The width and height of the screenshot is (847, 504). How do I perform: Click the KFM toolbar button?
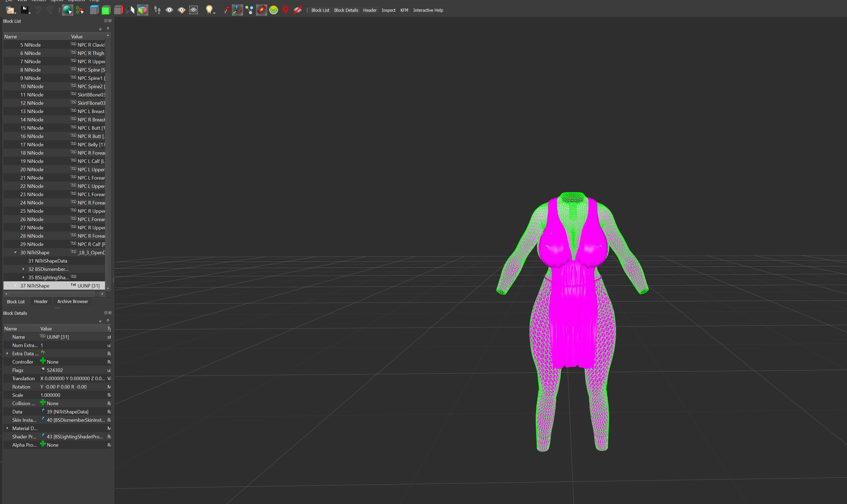404,10
